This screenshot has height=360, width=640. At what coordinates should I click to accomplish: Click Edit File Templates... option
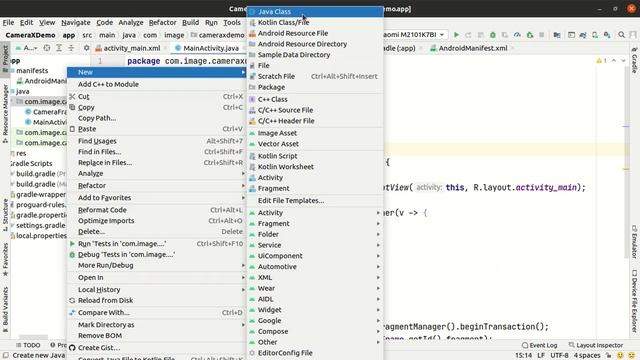tap(315, 200)
